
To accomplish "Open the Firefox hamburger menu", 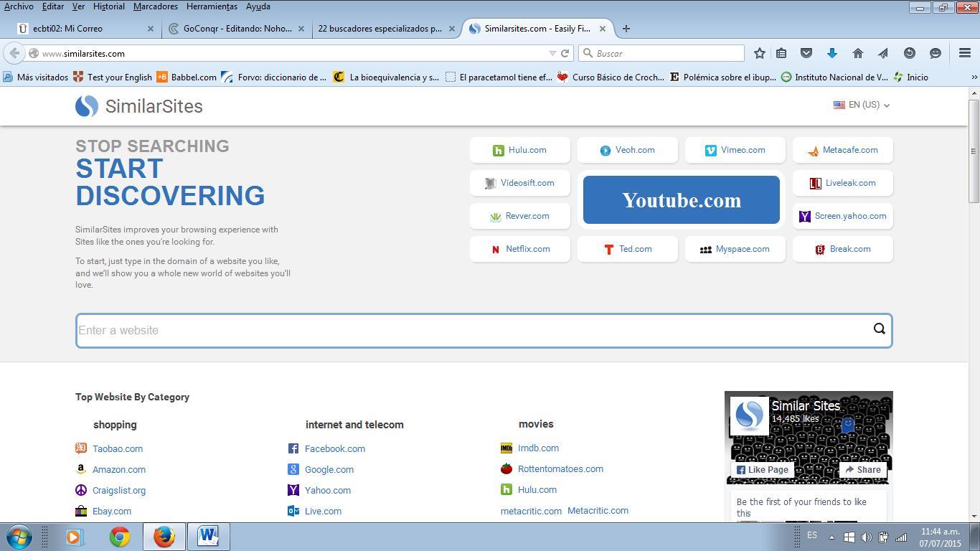I will coord(965,53).
